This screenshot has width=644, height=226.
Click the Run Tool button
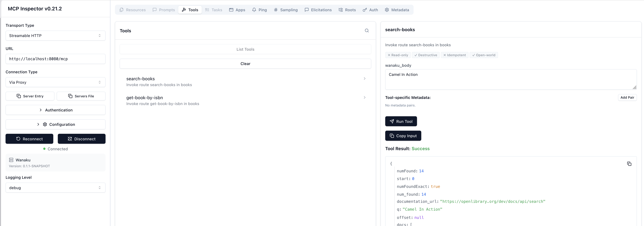(401, 121)
